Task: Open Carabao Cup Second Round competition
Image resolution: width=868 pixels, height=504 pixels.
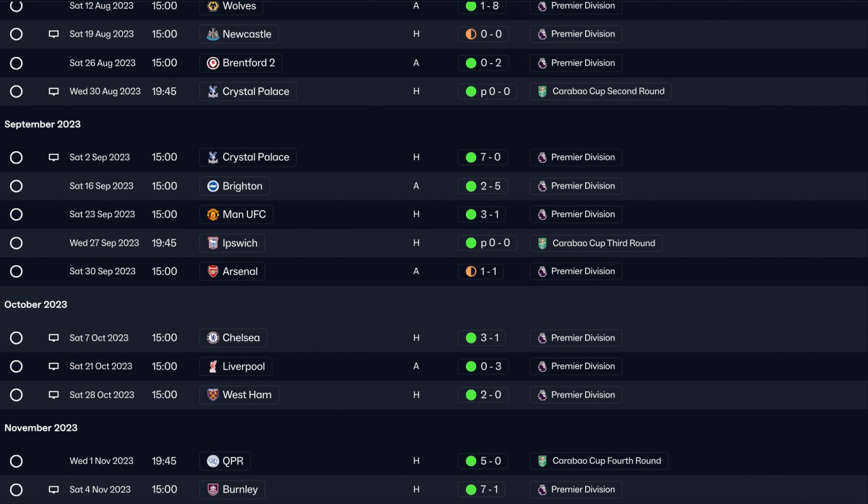Action: (x=608, y=92)
